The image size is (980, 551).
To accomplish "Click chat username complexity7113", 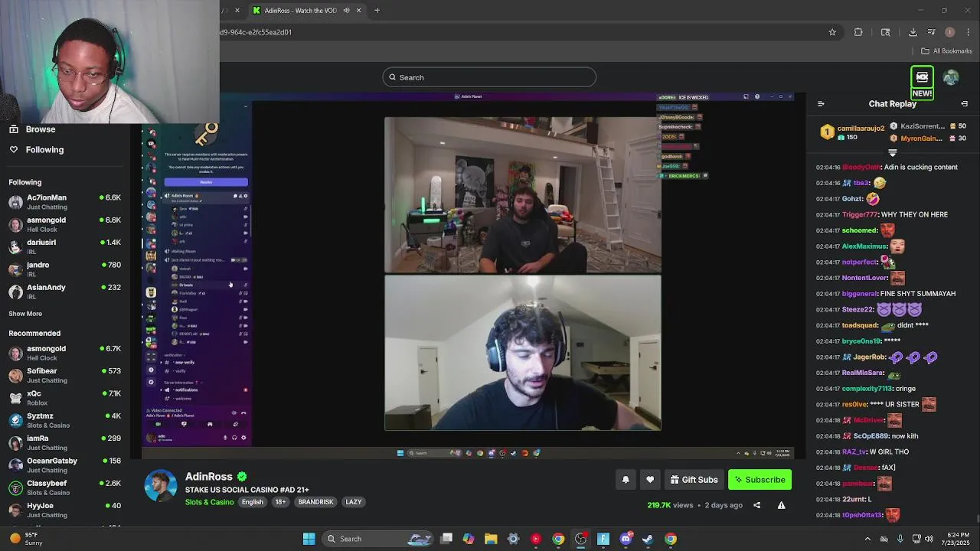I will click(867, 389).
